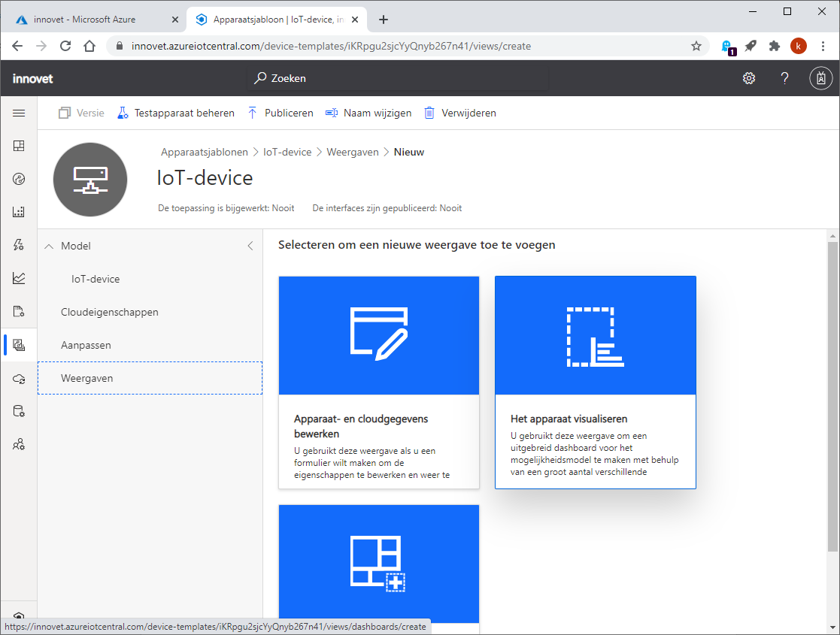Viewport: 840px width, 635px height.
Task: Open the Chrome three-dot menu
Action: (x=823, y=46)
